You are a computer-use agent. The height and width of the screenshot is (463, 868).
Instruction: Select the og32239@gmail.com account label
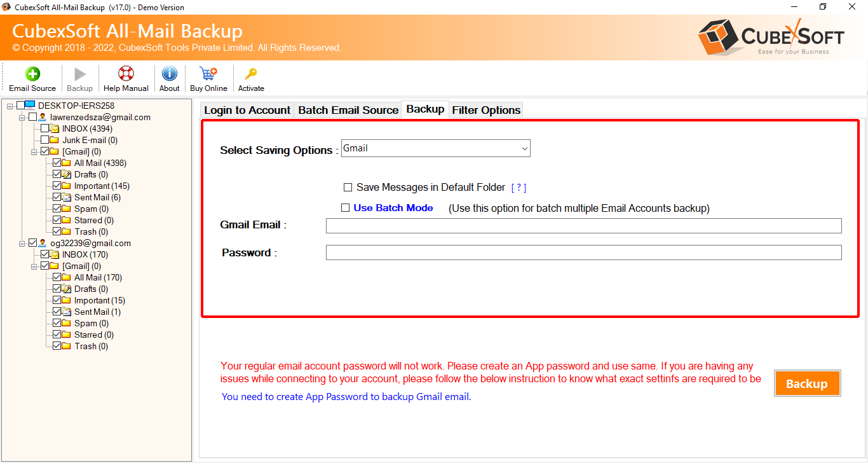[x=91, y=243]
